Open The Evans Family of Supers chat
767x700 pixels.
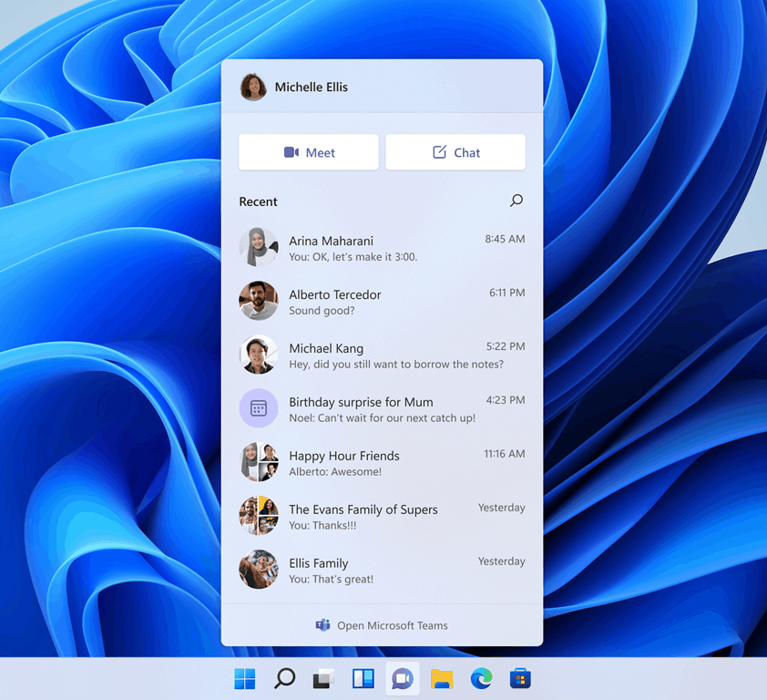coord(382,517)
